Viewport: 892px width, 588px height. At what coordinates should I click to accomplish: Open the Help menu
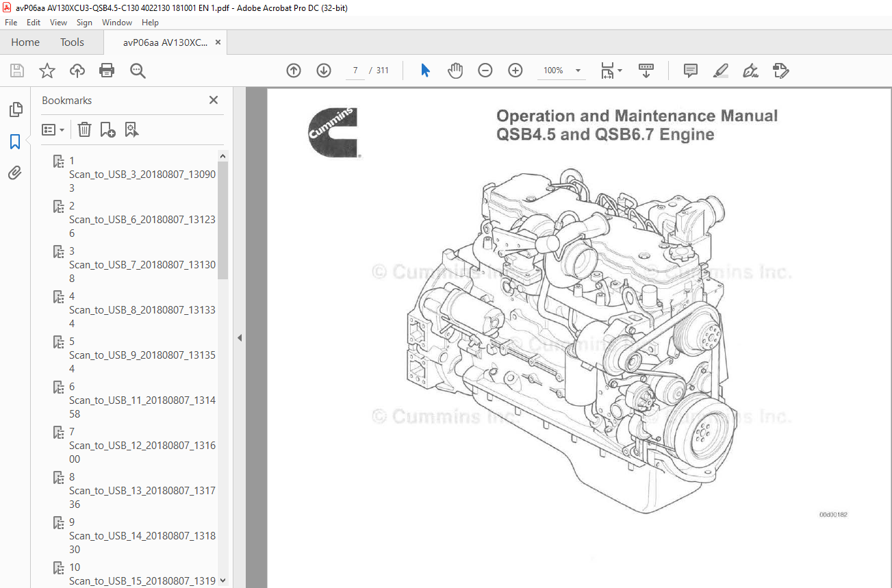[x=150, y=23]
